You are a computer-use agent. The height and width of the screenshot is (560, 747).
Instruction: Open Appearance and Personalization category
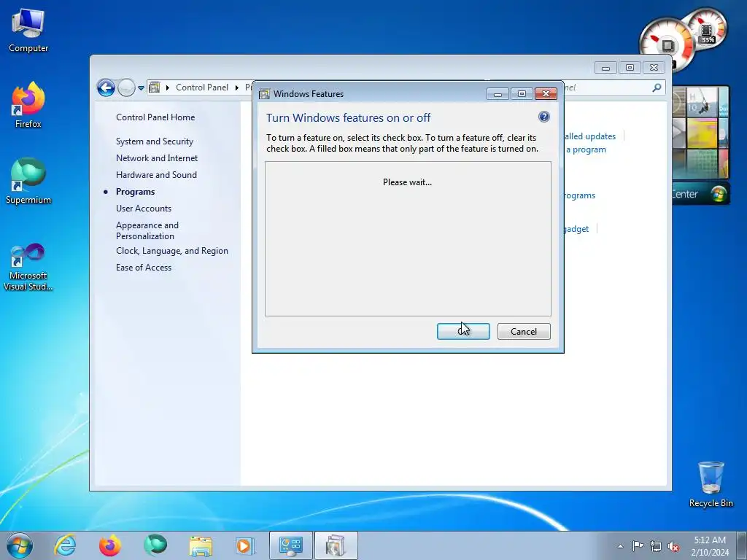(x=147, y=230)
